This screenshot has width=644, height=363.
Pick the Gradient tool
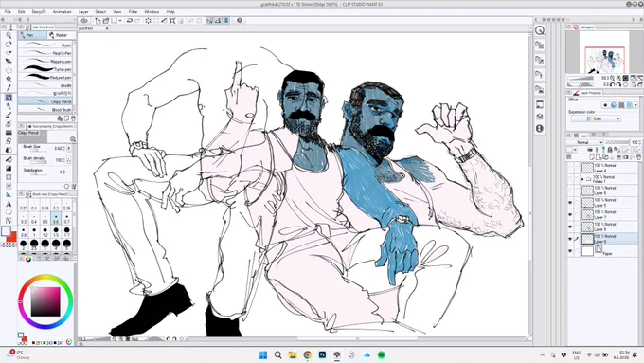9,168
